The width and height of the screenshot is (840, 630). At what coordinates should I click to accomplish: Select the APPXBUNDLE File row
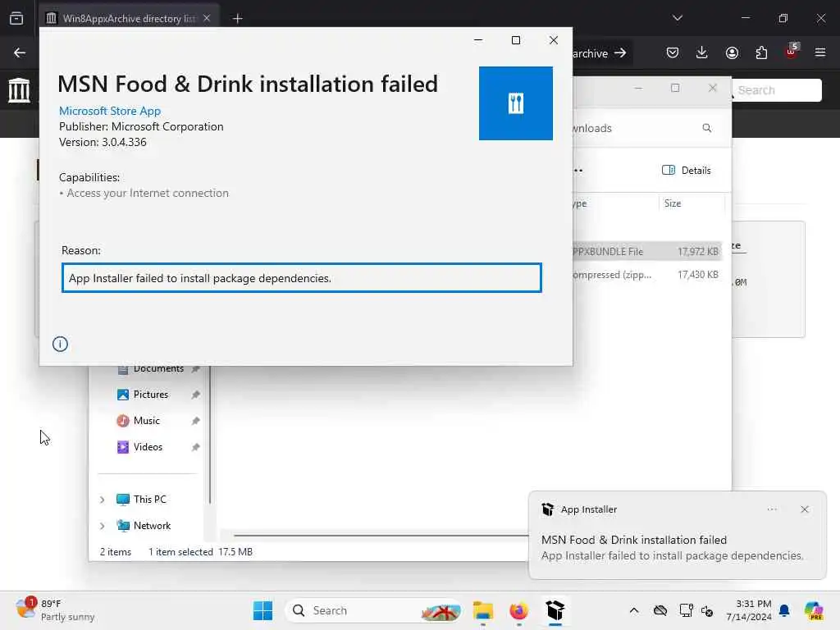[x=647, y=251]
